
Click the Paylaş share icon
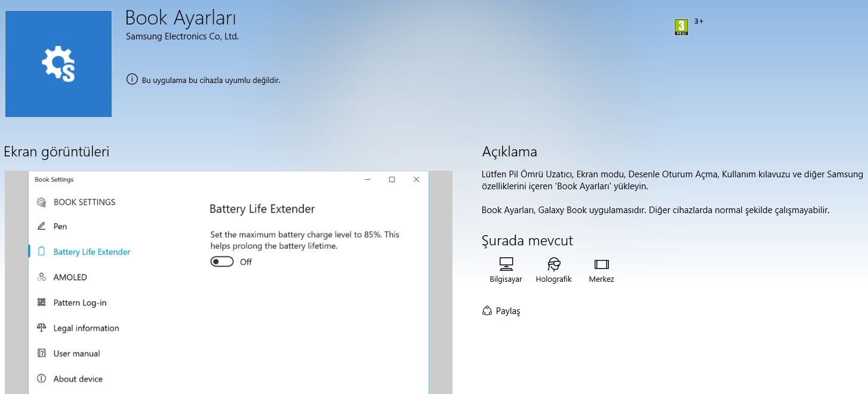[x=487, y=311]
